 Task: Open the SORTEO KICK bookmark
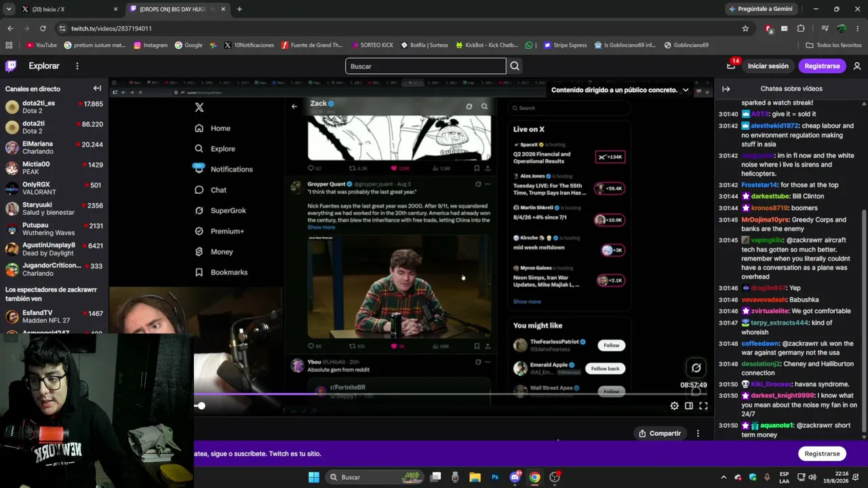pos(372,45)
